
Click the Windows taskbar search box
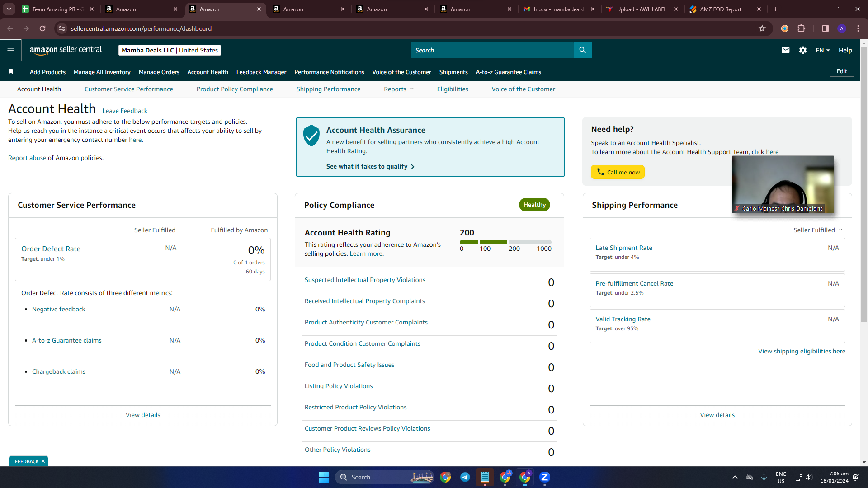click(385, 477)
